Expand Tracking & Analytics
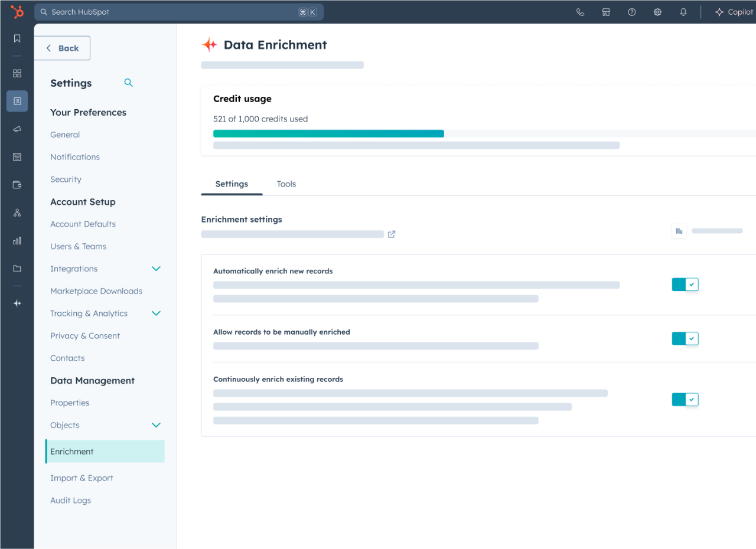The image size is (756, 549). pos(156,313)
